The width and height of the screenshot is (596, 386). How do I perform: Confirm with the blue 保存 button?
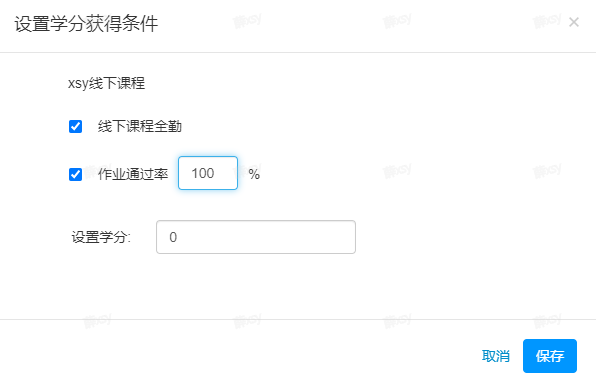pyautogui.click(x=550, y=356)
